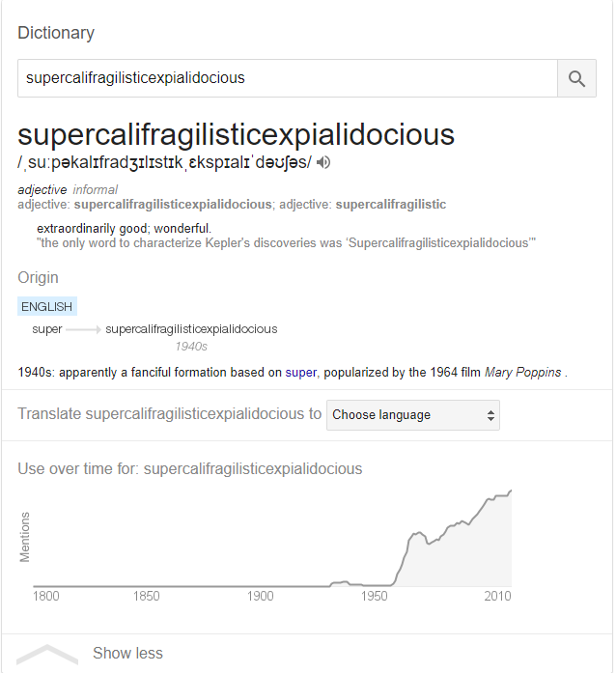The width and height of the screenshot is (616, 673).
Task: Play the pronunciation speaker icon
Action: 323,162
